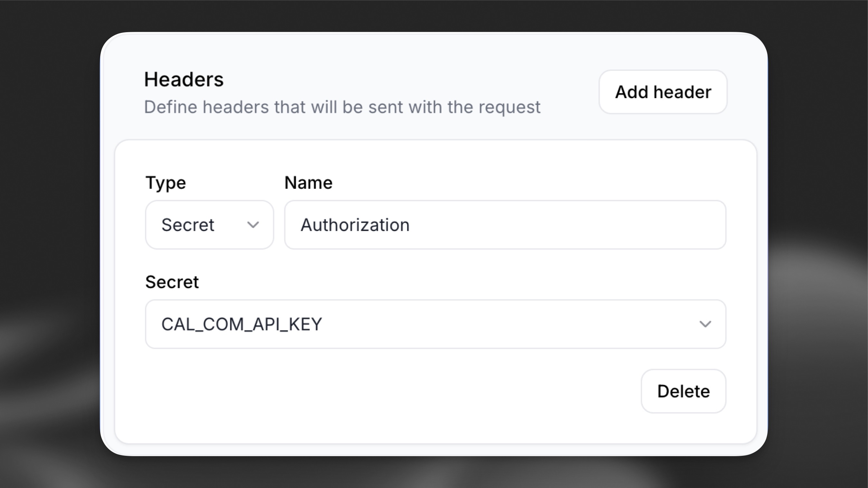
Task: Click empty middle area of secret dropdown
Action: click(505, 324)
